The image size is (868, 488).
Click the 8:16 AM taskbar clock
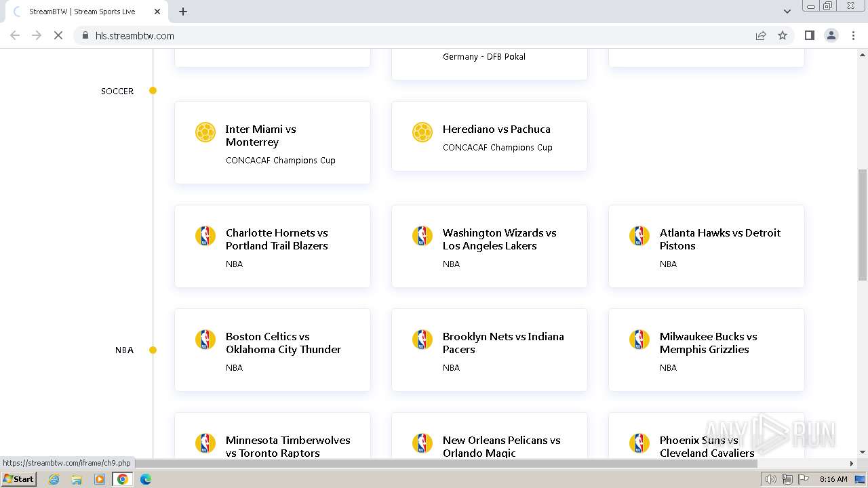point(833,479)
